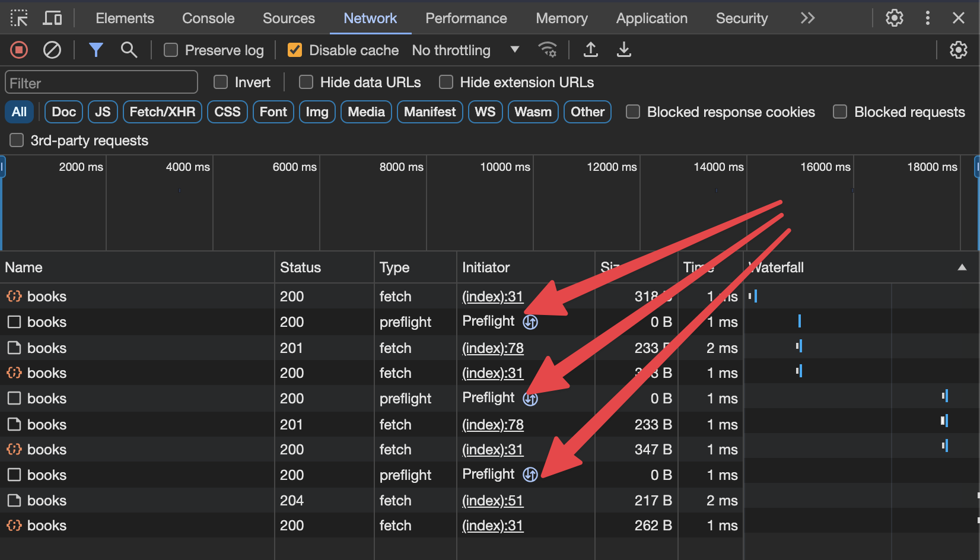Open the (index):78 initiator link
This screenshot has height=560, width=980.
pos(492,348)
